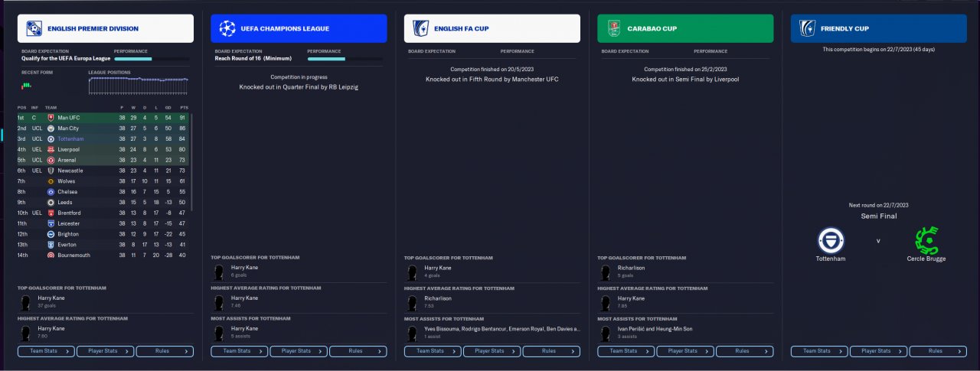Click the Everton badge in league table
Screen dimensions: 980x371
(51, 244)
